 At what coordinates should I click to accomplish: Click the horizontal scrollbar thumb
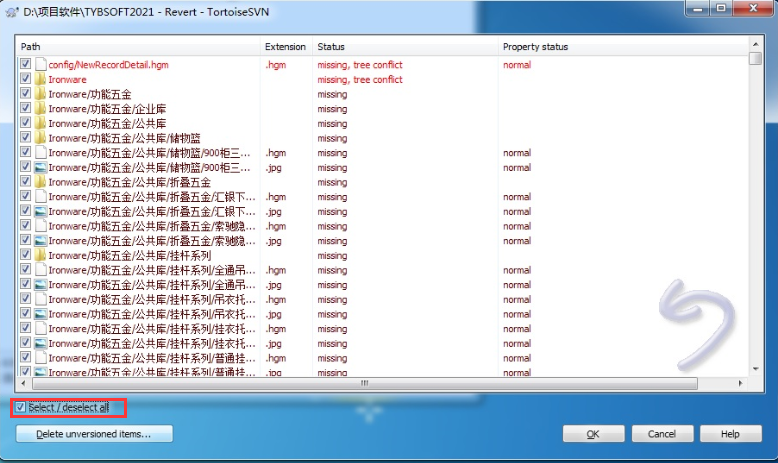pos(365,383)
